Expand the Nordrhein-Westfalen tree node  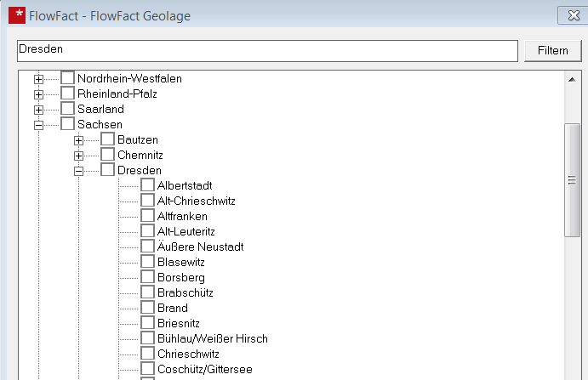click(x=38, y=79)
